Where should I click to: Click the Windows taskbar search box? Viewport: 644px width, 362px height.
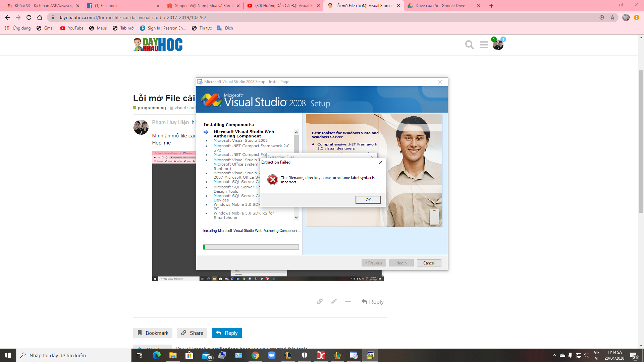(x=74, y=355)
